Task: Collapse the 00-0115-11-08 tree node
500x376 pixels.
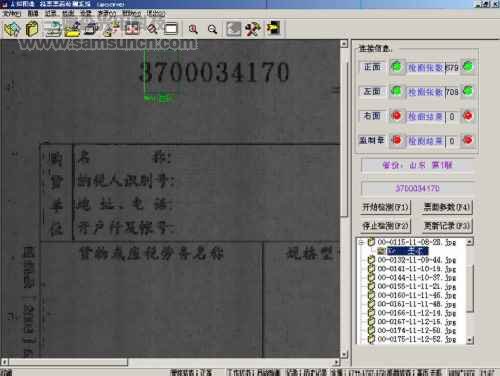Action: pyautogui.click(x=361, y=243)
